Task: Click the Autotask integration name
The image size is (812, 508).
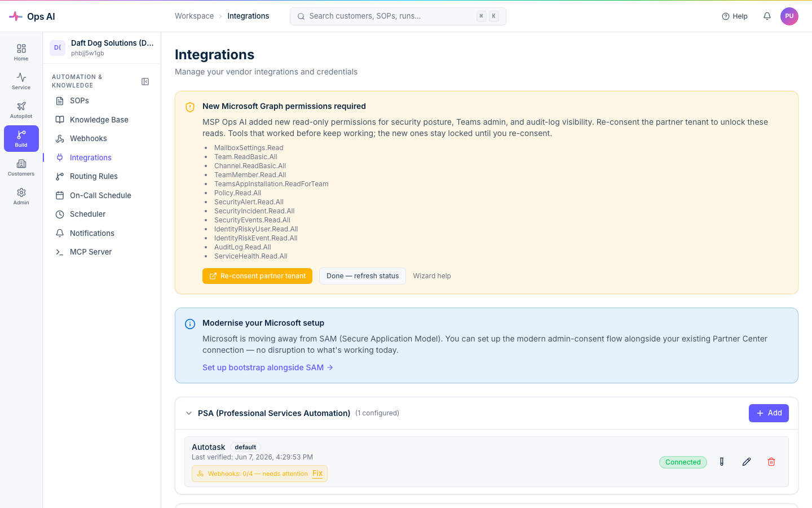Action: pos(208,447)
